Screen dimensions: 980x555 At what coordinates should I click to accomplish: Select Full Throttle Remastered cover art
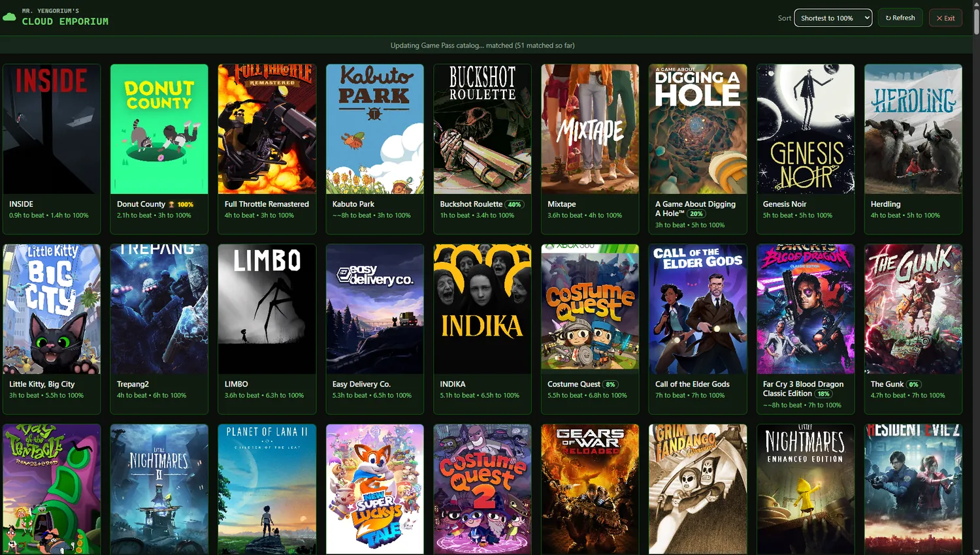coord(267,129)
